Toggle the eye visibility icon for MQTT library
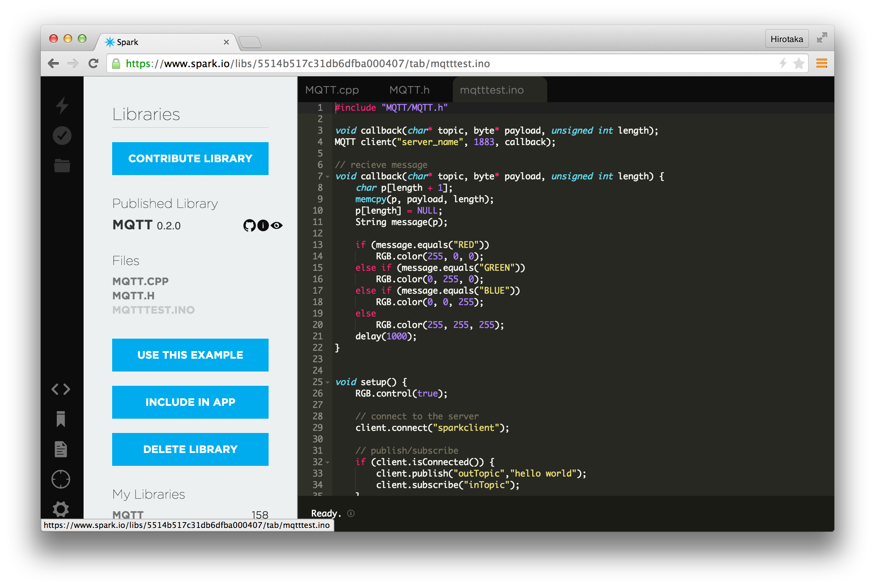Screen dimensions: 875x588 277,225
